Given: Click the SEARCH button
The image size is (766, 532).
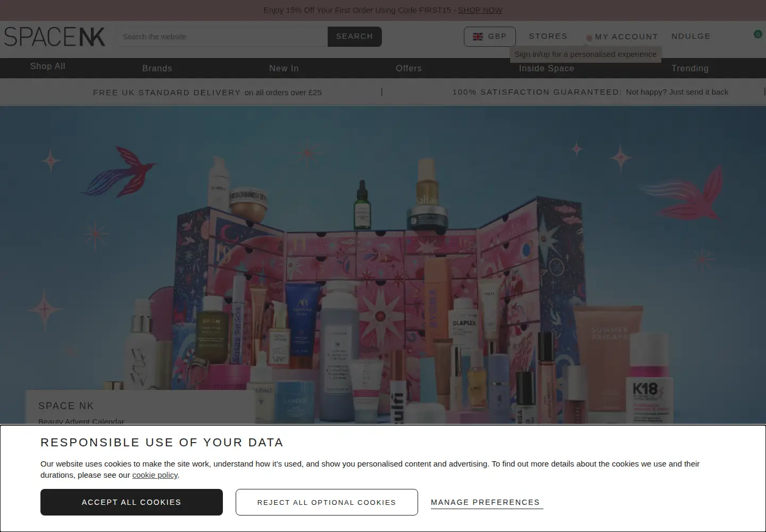Looking at the screenshot, I should 355,37.
